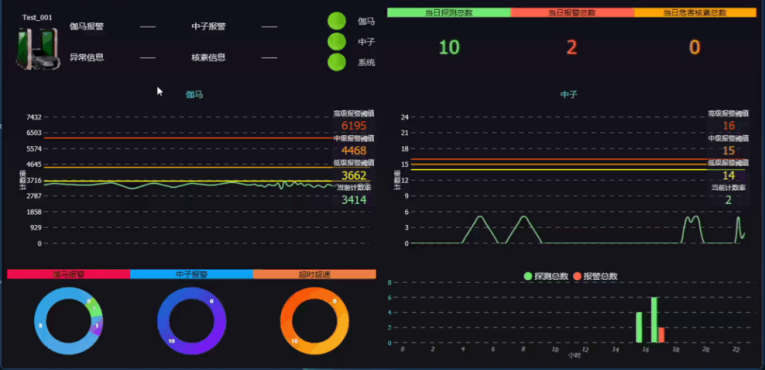Click the daily detection total value 10
The height and width of the screenshot is (370, 765).
(x=449, y=47)
